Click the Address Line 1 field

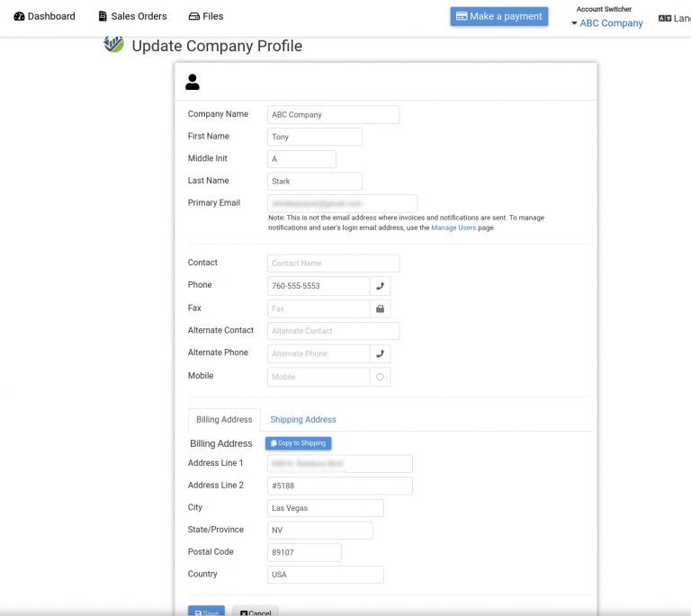340,464
